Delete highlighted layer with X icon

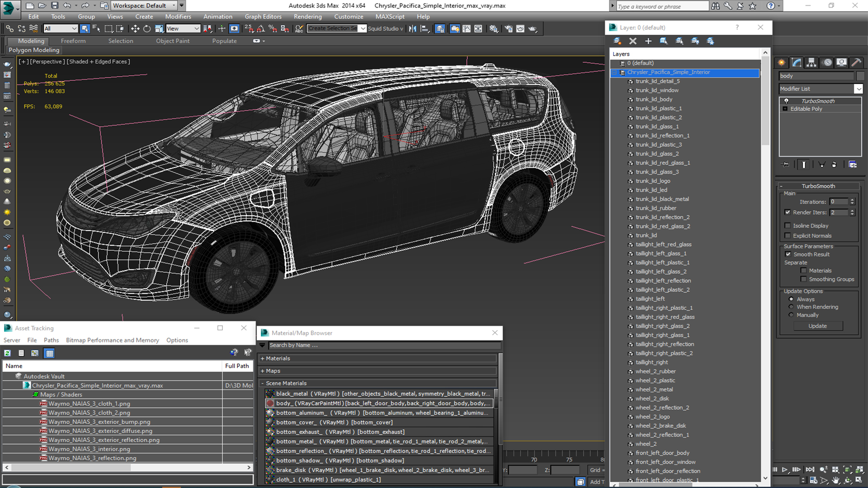click(x=632, y=41)
